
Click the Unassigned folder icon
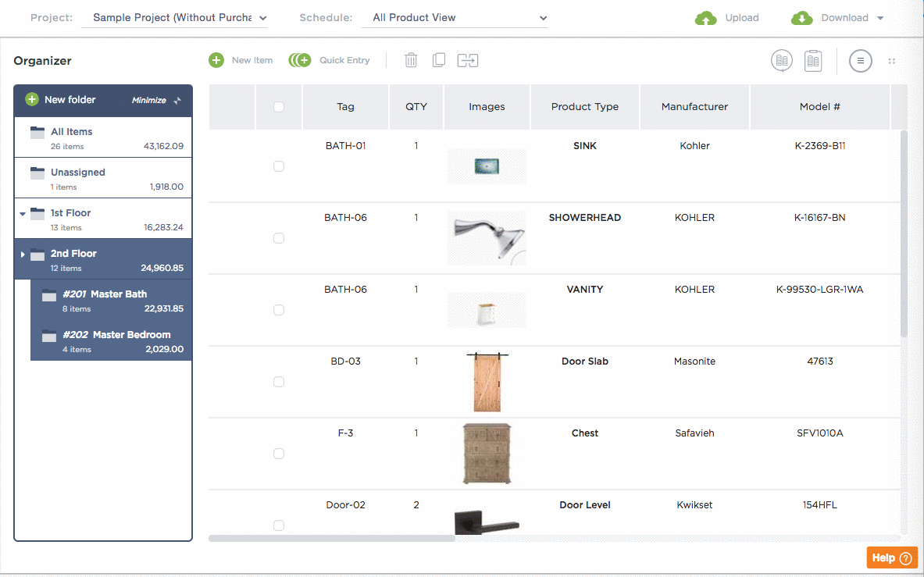pyautogui.click(x=37, y=173)
